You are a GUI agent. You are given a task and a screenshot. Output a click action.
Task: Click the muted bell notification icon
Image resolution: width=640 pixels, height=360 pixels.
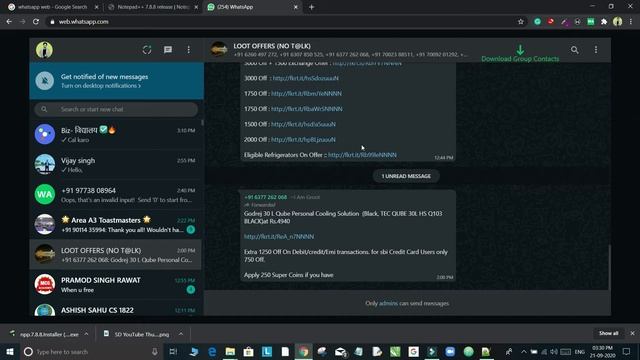click(44, 80)
